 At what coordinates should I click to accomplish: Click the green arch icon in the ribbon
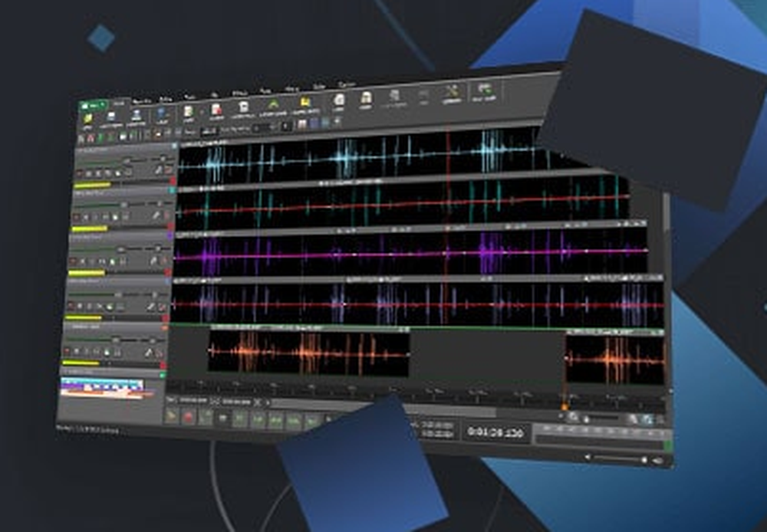coord(273,106)
